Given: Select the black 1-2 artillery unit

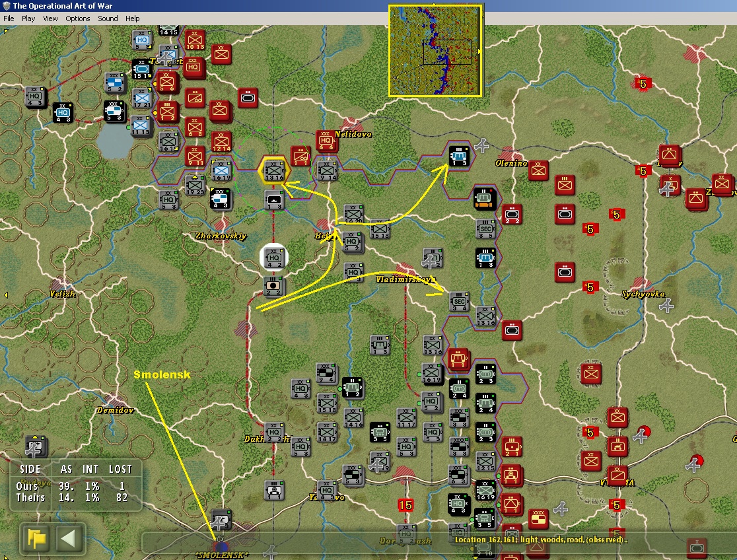Looking at the screenshot, I should [x=351, y=388].
